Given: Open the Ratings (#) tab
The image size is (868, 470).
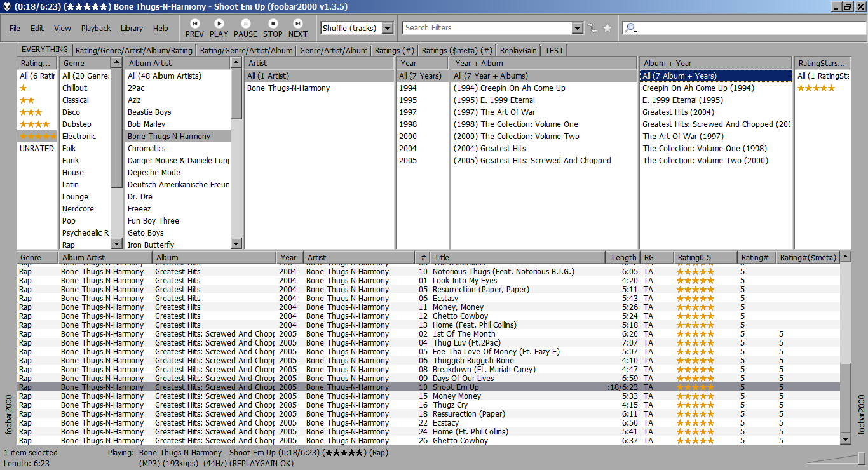Looking at the screenshot, I should tap(395, 51).
